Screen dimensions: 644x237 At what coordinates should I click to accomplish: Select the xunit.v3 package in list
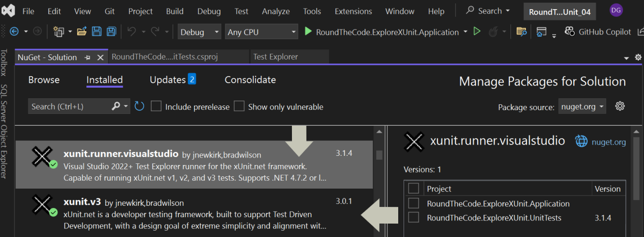tap(193, 212)
